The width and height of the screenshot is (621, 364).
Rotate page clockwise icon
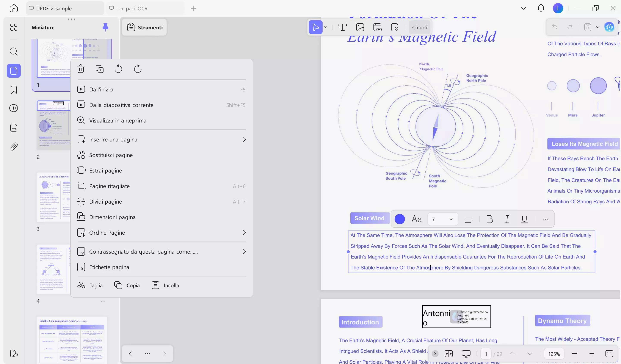(138, 69)
